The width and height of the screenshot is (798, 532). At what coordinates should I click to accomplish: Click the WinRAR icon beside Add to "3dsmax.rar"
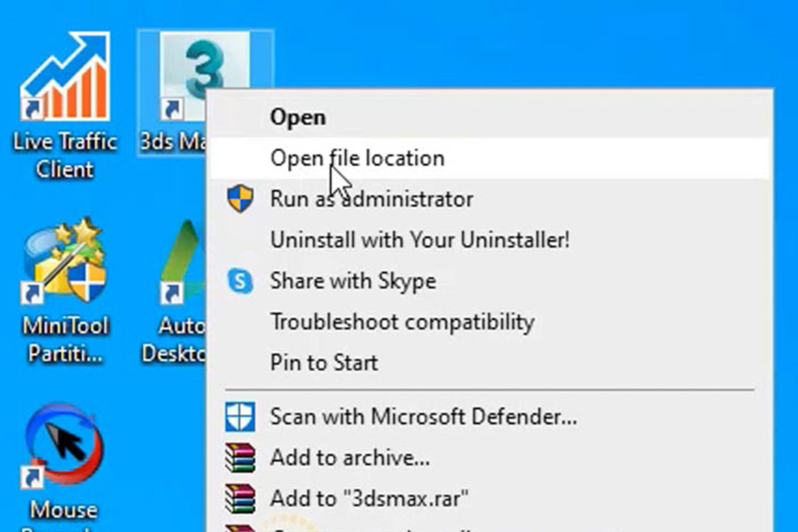(239, 498)
